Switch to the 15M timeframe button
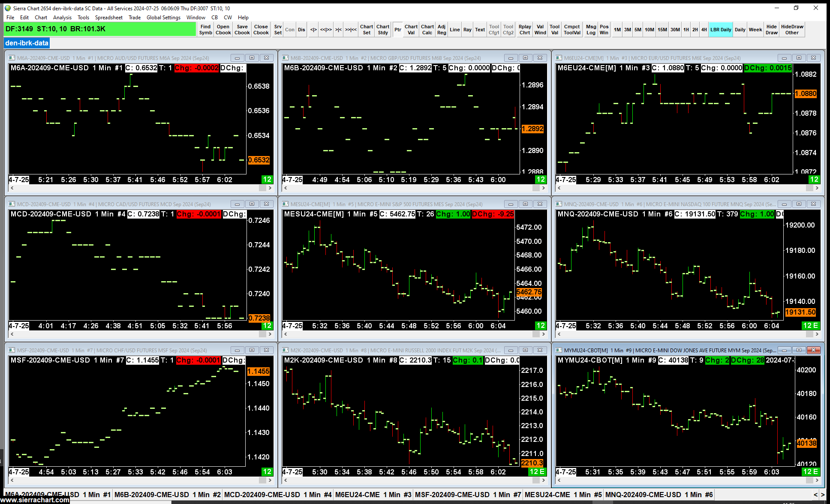This screenshot has width=830, height=504. click(662, 30)
